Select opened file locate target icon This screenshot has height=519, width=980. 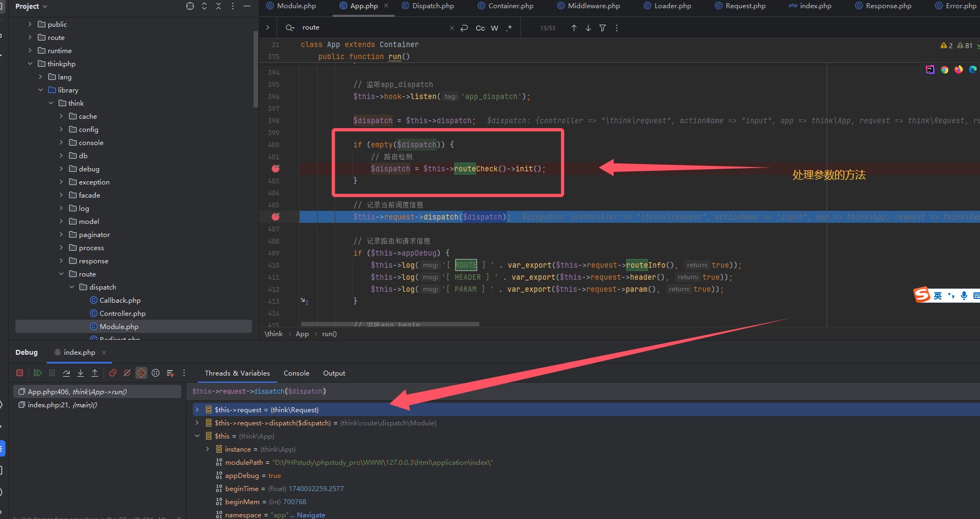point(190,6)
